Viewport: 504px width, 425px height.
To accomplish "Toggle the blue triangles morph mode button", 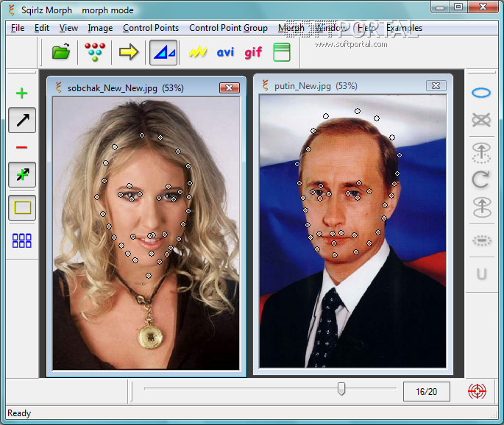I will coord(163,52).
